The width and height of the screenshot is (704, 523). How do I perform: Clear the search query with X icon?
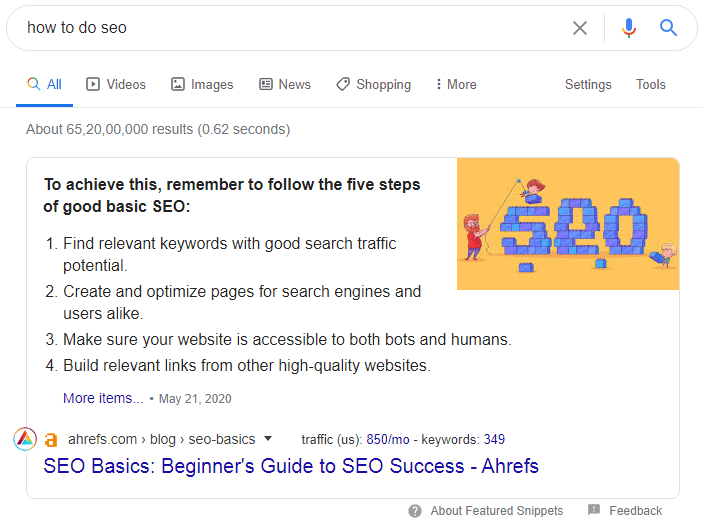click(x=580, y=28)
